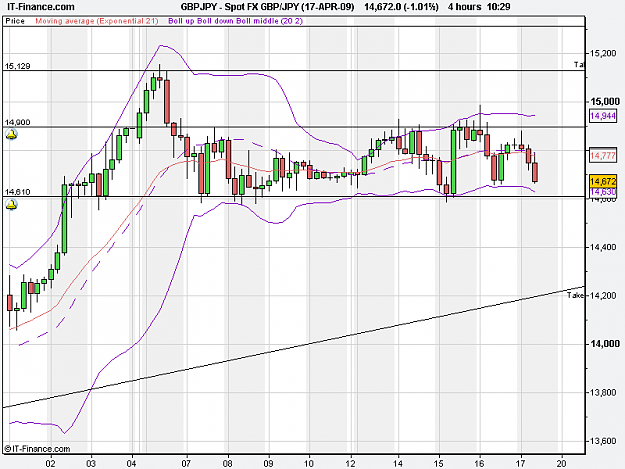Click the date label 14 on the time axis
This screenshot has width=625, height=469.
pos(398,463)
